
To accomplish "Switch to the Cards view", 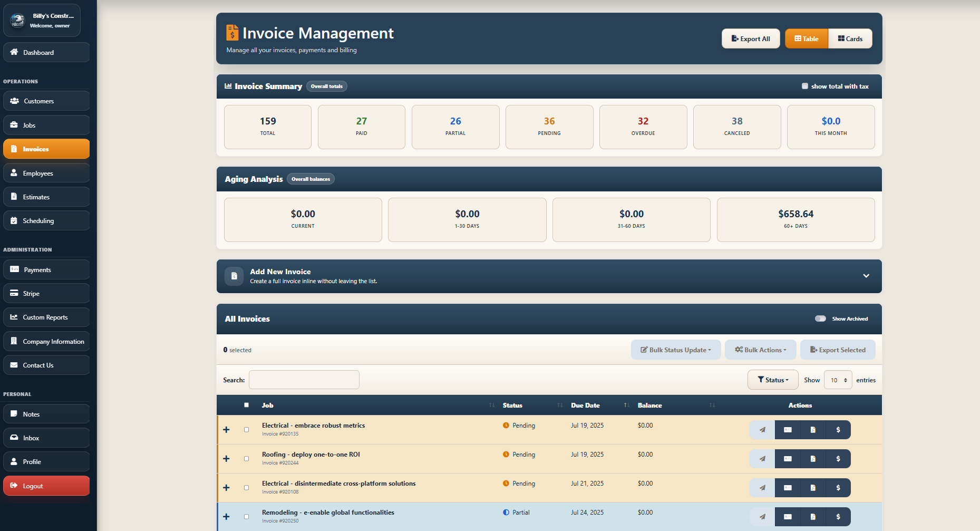I will [850, 38].
